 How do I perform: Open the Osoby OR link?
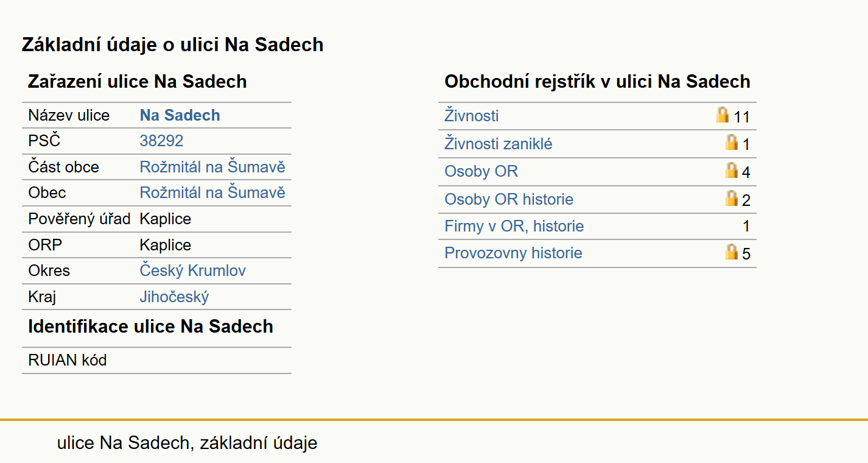[x=481, y=171]
